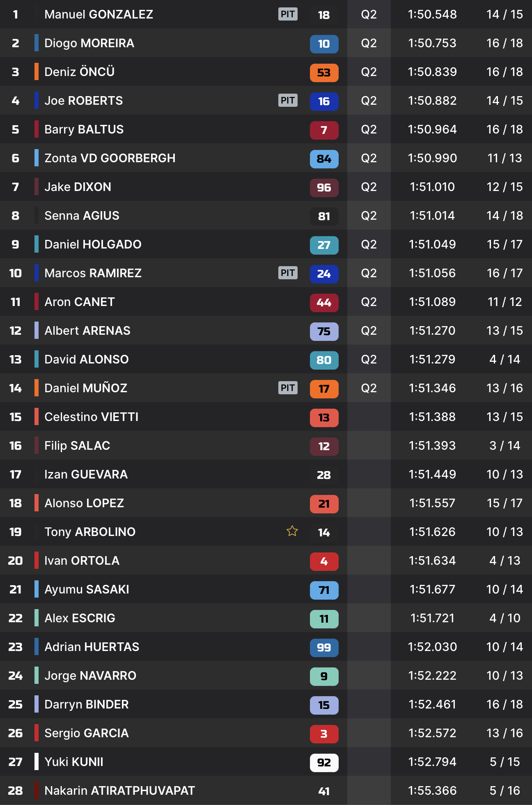Click the PIT badge beside Marcos RAMIREZ

(287, 273)
